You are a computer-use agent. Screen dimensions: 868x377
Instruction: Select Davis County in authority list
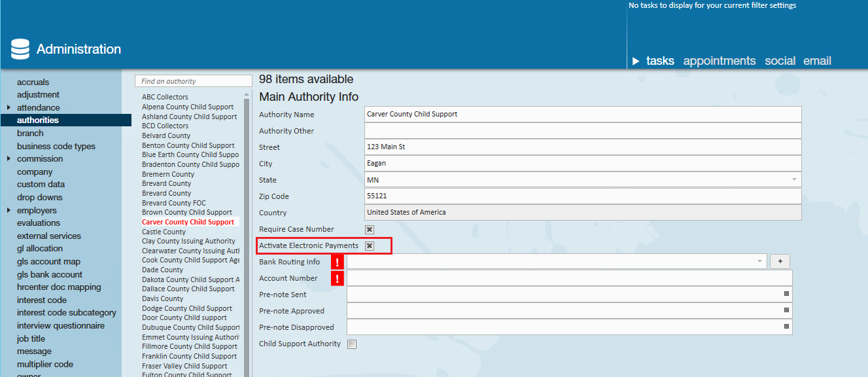pyautogui.click(x=162, y=298)
